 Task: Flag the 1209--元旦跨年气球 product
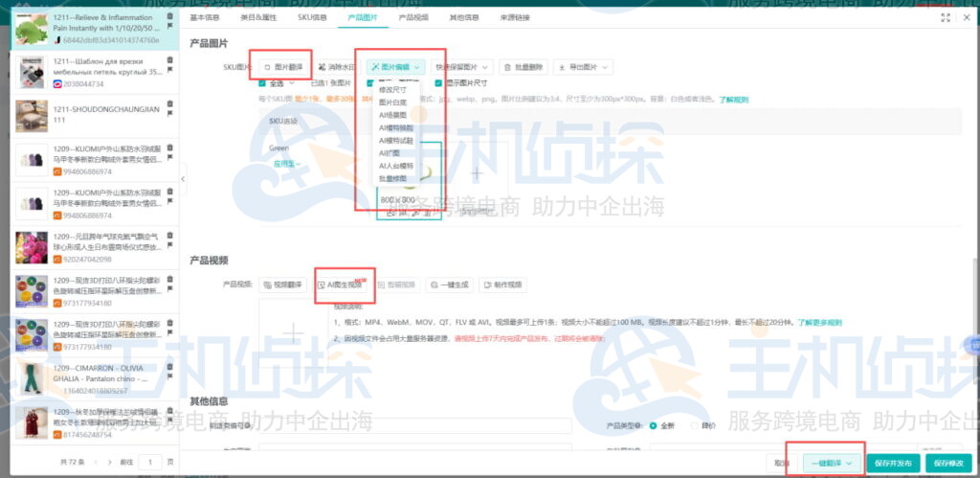pyautogui.click(x=170, y=245)
